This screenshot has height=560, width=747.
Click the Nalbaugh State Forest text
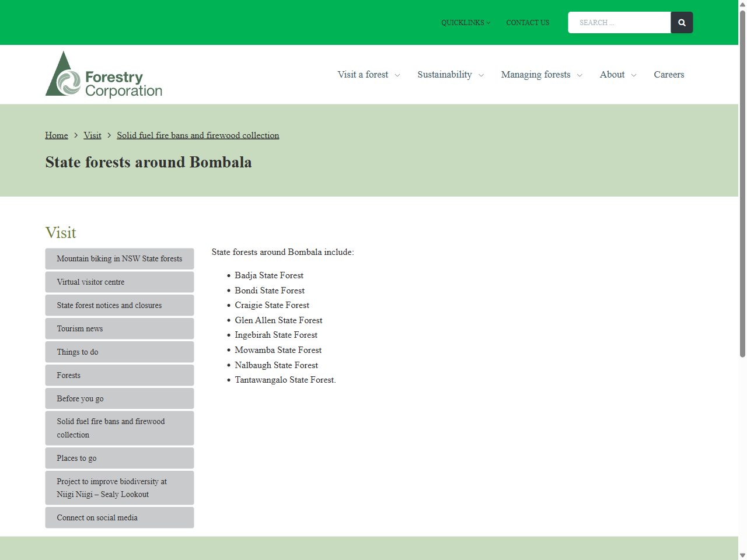(x=276, y=365)
